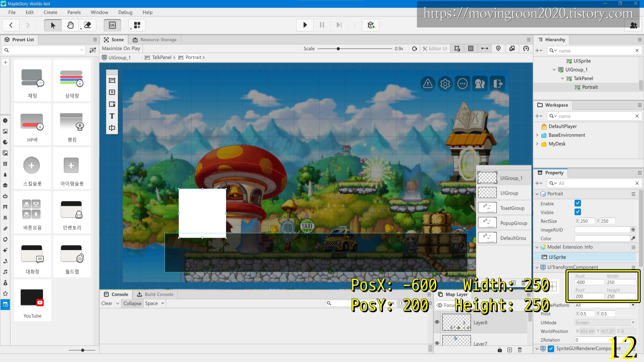Open the tile grid add tool
The image size is (644, 362).
(137, 25)
